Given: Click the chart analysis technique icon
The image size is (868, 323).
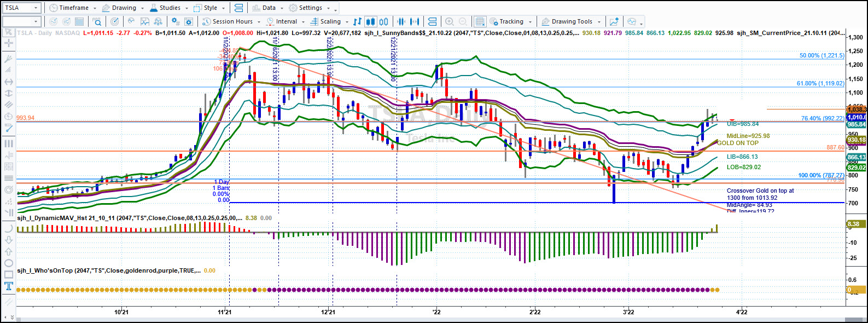Looking at the screenshot, I should pos(145,21).
